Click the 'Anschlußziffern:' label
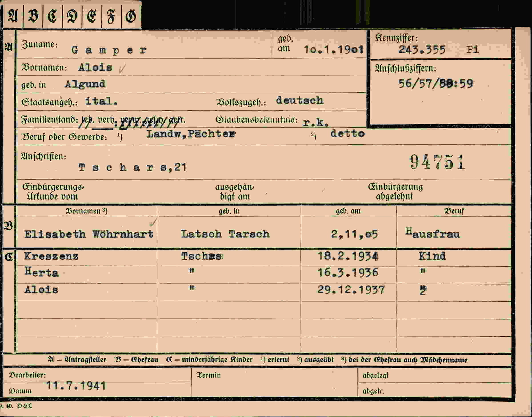This screenshot has height=417, width=532. point(405,68)
